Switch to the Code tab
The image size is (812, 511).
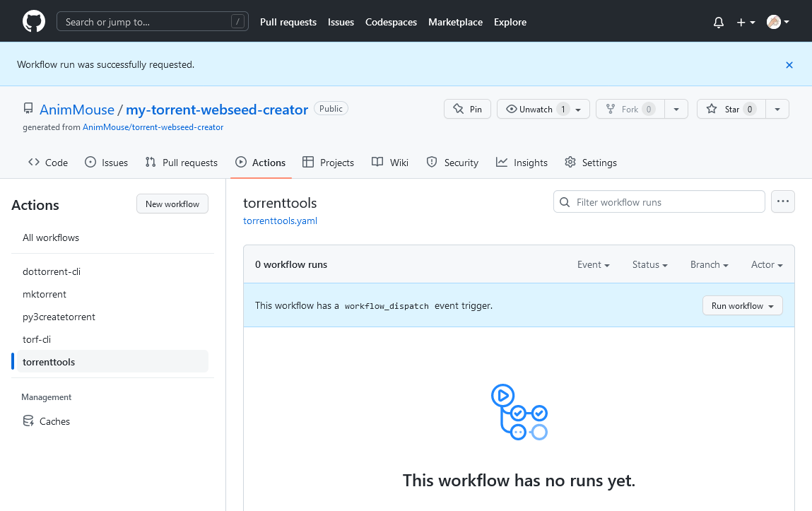[48, 163]
